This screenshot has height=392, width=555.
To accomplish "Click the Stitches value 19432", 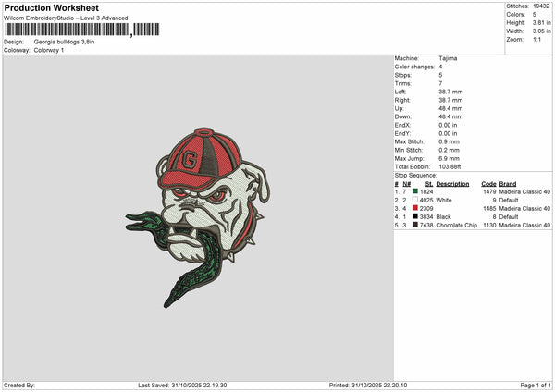I will (x=541, y=6).
